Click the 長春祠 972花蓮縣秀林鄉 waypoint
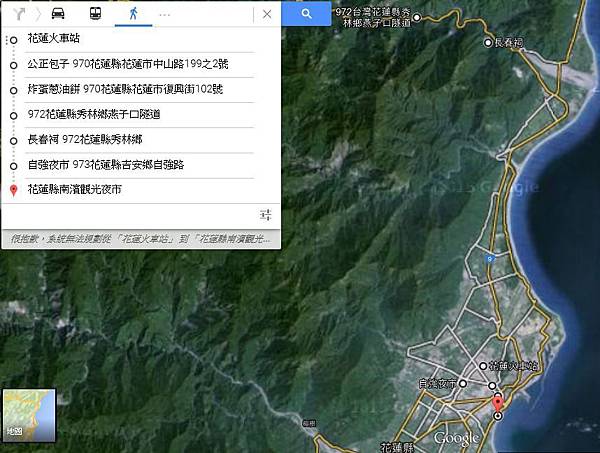Image resolution: width=600 pixels, height=453 pixels. tap(140, 140)
